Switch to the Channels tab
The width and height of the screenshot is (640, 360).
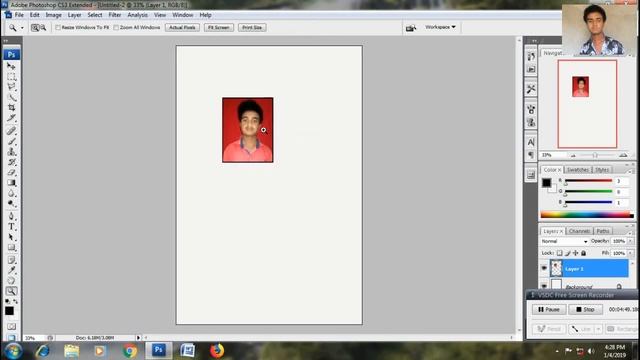(579, 231)
